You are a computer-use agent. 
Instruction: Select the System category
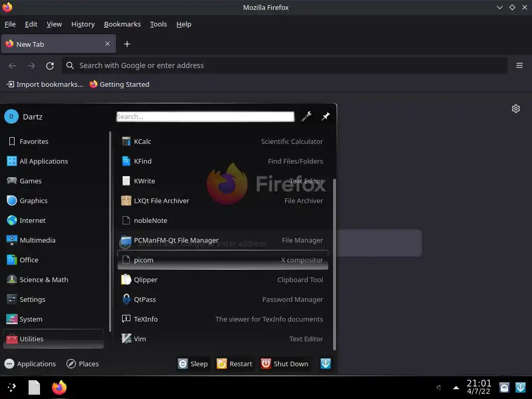click(54, 319)
